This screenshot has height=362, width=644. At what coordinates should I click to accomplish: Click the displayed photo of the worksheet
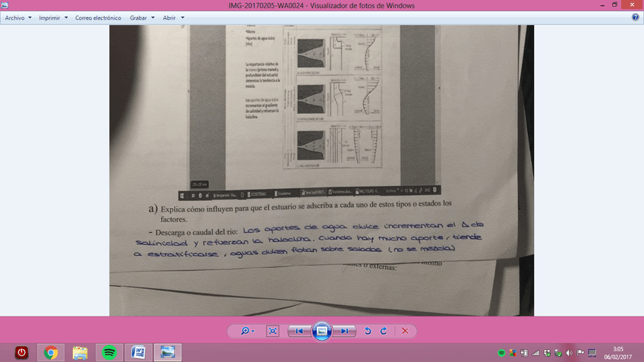[x=321, y=170]
